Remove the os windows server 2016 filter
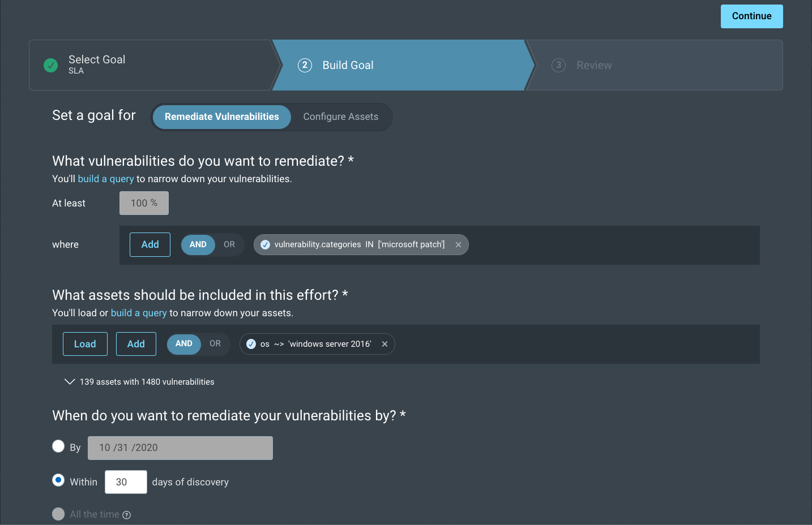 click(x=384, y=344)
